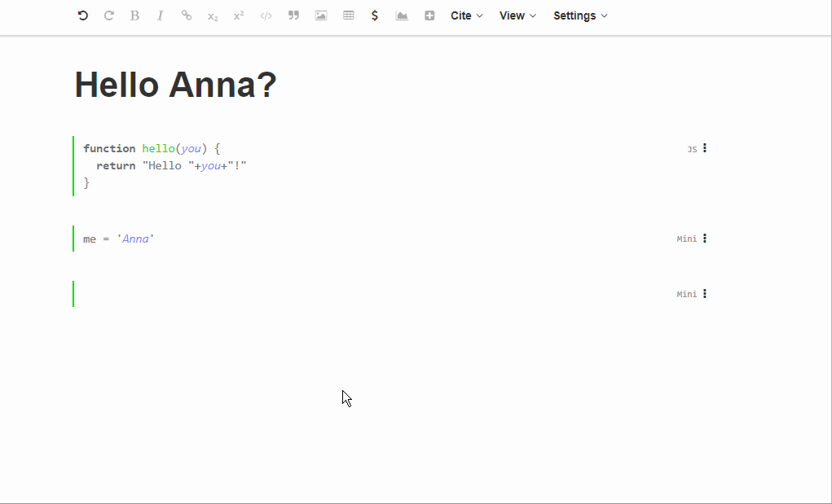Image resolution: width=832 pixels, height=504 pixels.
Task: Insert a chart using the area-chart icon
Action: click(402, 15)
